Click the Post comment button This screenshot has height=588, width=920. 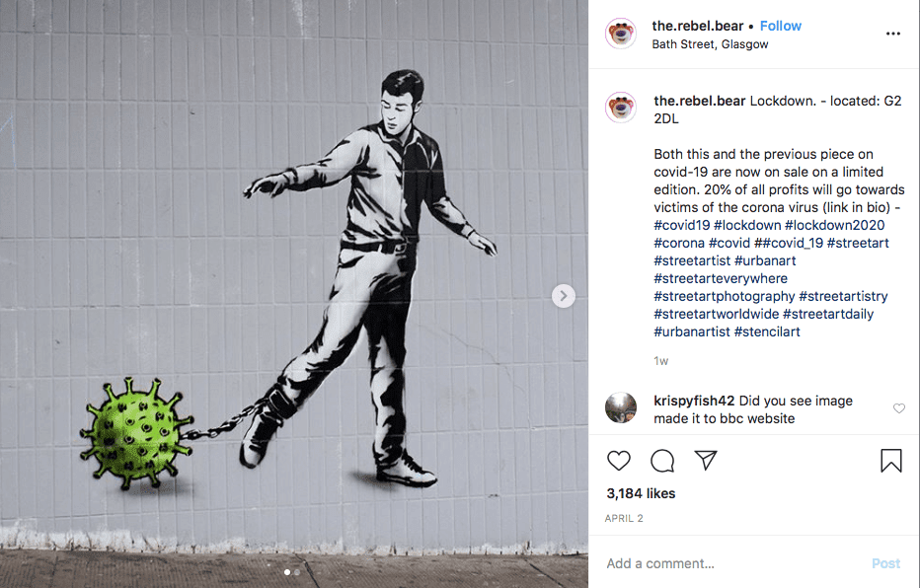tap(886, 563)
